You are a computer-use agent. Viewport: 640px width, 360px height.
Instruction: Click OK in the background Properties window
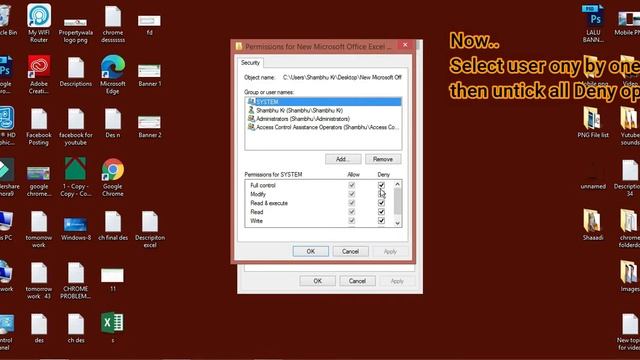(318, 281)
